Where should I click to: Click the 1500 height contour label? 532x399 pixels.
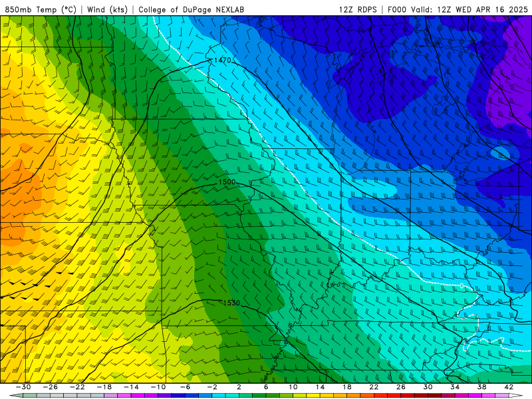(227, 182)
